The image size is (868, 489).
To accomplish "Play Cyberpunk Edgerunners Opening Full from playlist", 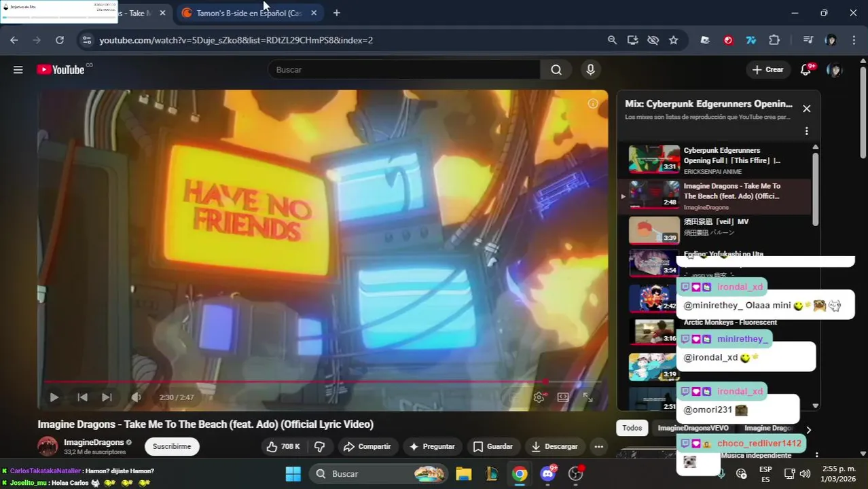I will click(x=715, y=160).
